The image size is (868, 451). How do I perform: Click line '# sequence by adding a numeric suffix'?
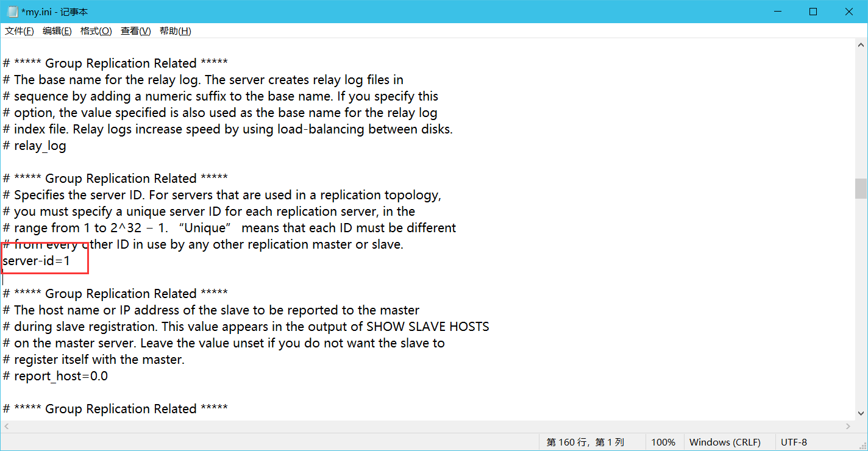221,96
